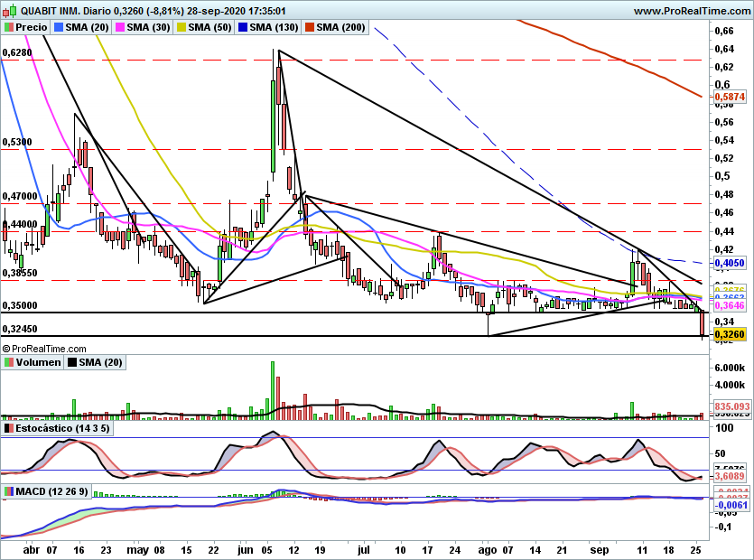This screenshot has height=560, width=754.
Task: Open the www.ProRealTime.com link
Action: [x=692, y=11]
